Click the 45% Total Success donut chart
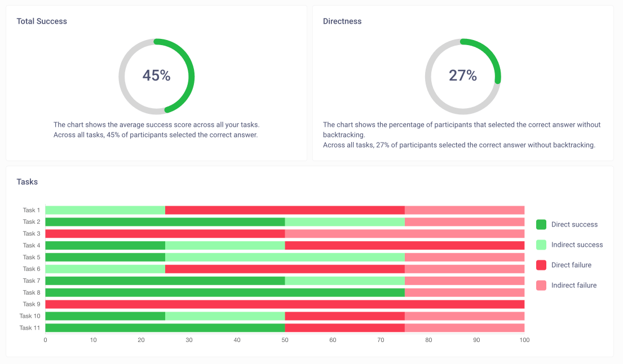This screenshot has height=364, width=623. coord(156,76)
